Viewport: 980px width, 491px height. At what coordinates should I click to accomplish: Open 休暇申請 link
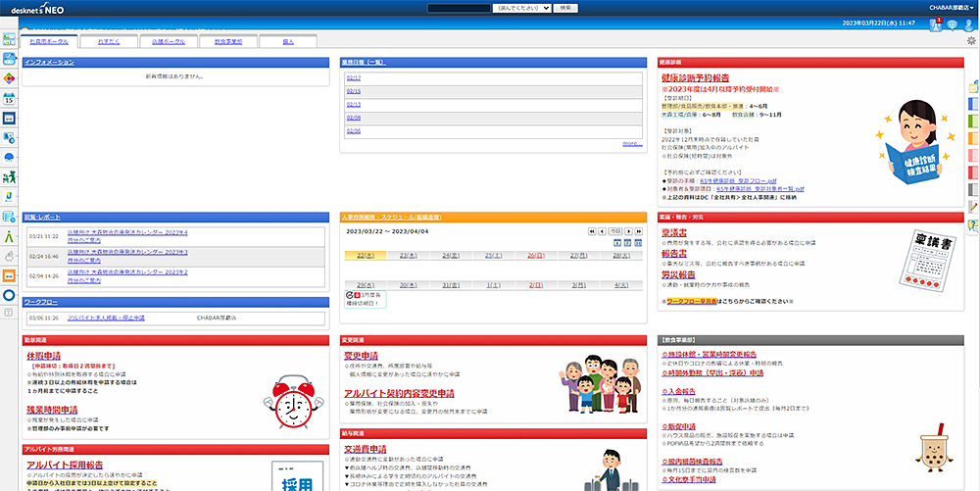pyautogui.click(x=44, y=356)
